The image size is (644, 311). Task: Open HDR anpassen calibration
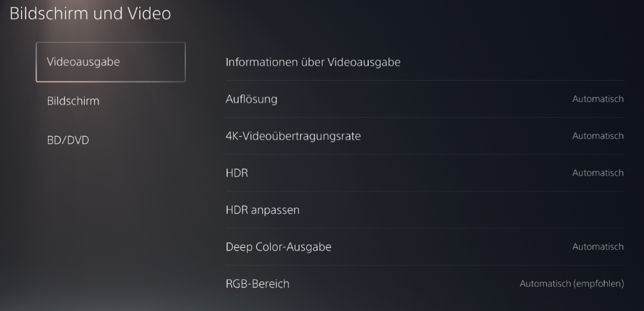click(262, 210)
